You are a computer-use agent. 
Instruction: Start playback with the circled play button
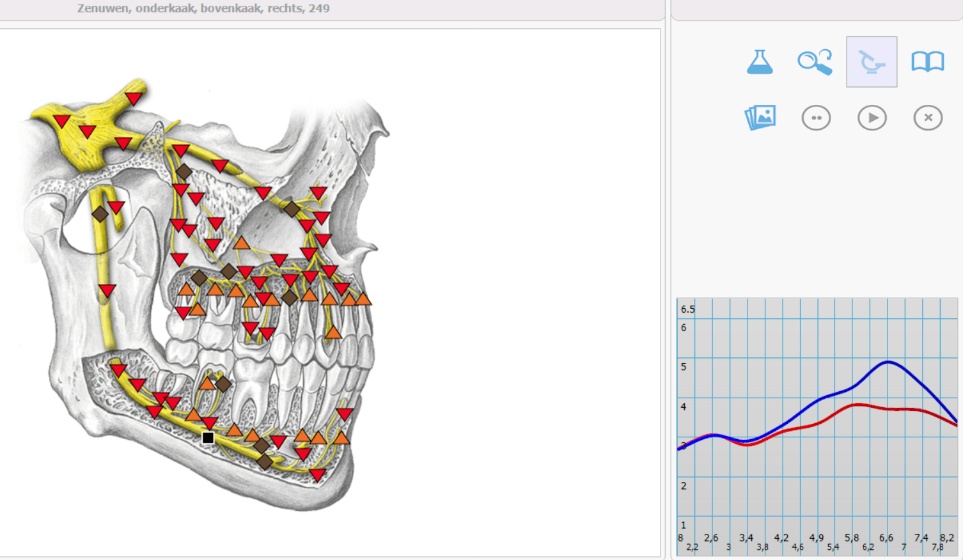872,118
